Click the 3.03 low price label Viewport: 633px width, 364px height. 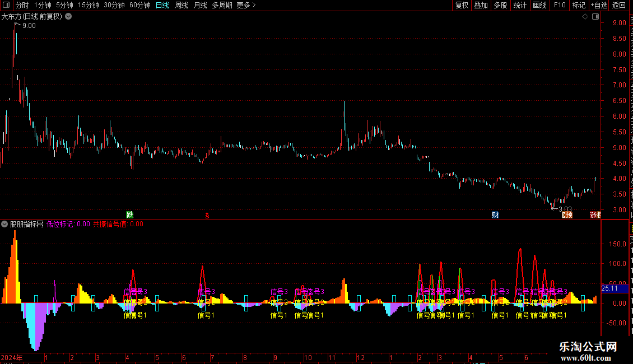coord(565,209)
